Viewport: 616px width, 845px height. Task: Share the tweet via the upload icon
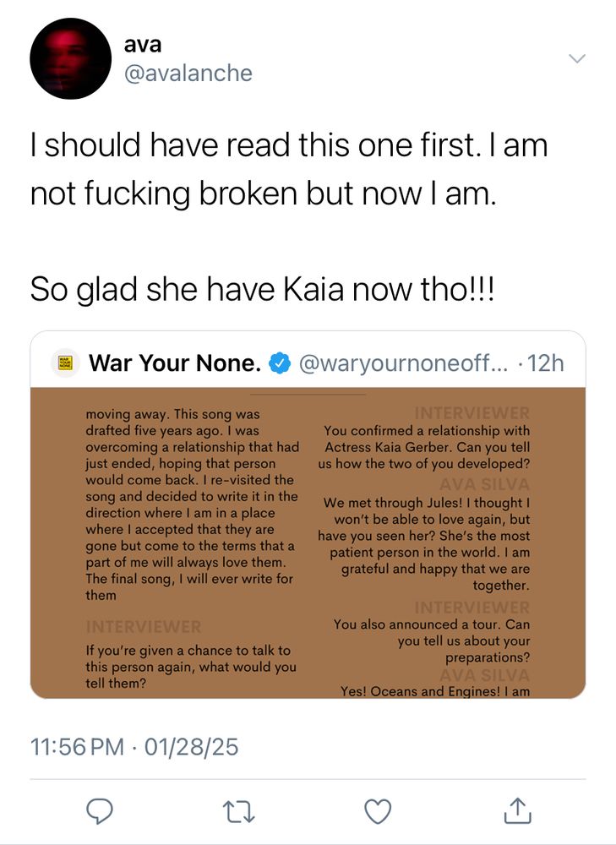pyautogui.click(x=518, y=810)
